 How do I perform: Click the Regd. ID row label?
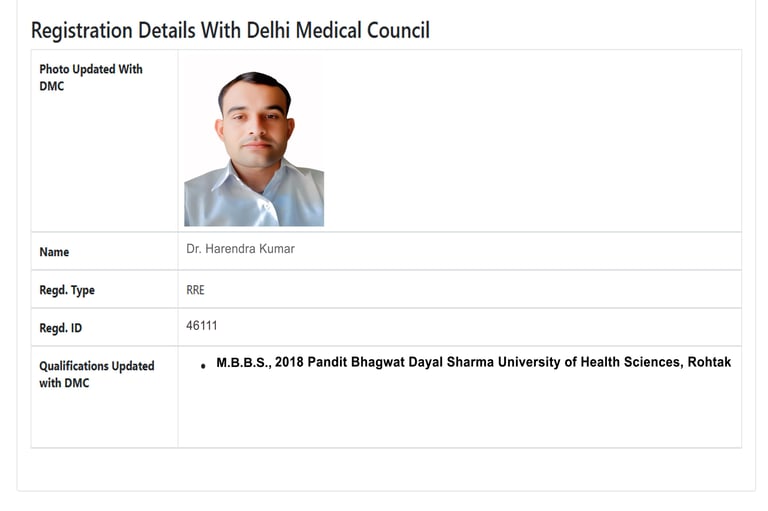[x=60, y=328]
